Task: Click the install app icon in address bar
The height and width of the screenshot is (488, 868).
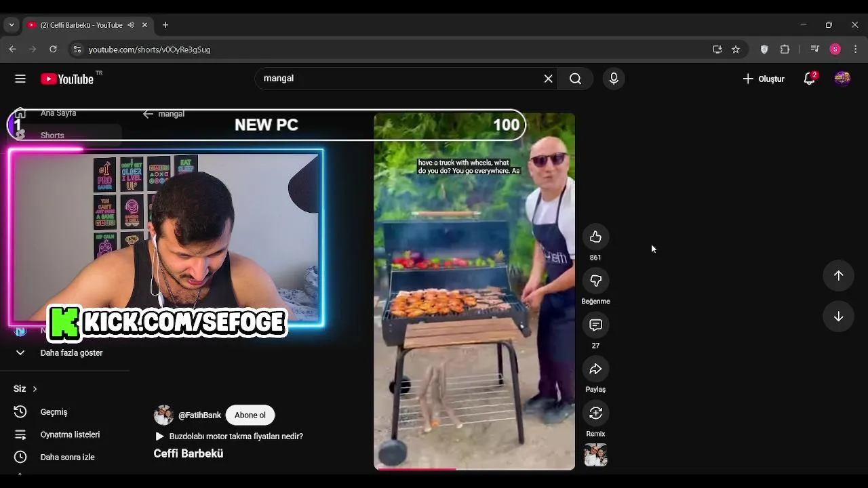Action: (x=717, y=49)
